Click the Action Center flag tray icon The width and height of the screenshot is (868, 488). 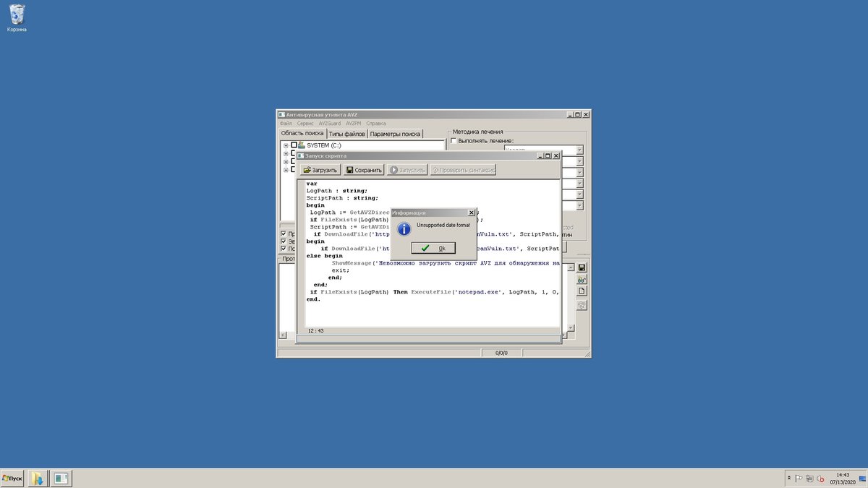click(x=799, y=479)
